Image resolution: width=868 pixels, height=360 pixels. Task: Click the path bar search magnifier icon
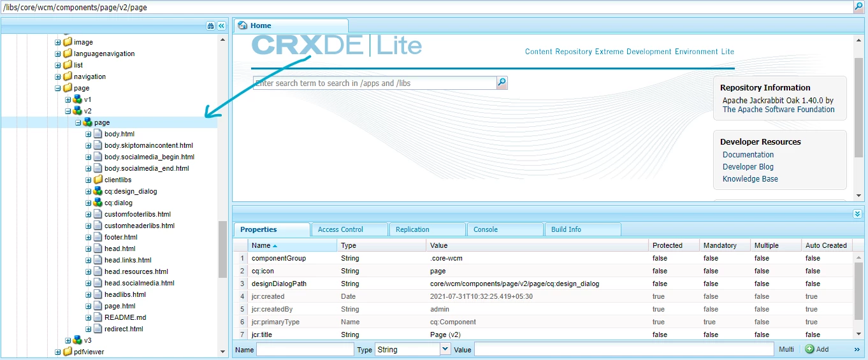(x=858, y=6)
